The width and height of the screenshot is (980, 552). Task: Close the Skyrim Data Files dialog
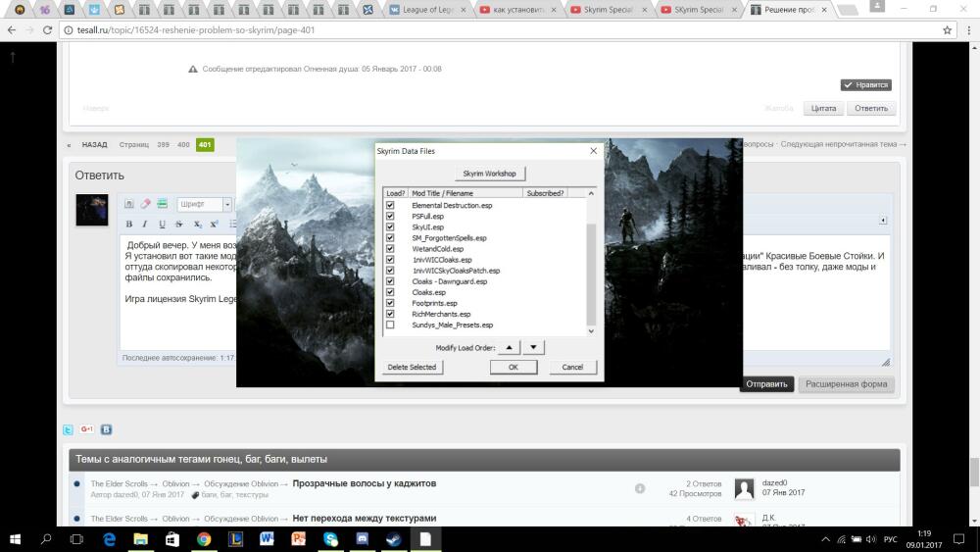[593, 151]
